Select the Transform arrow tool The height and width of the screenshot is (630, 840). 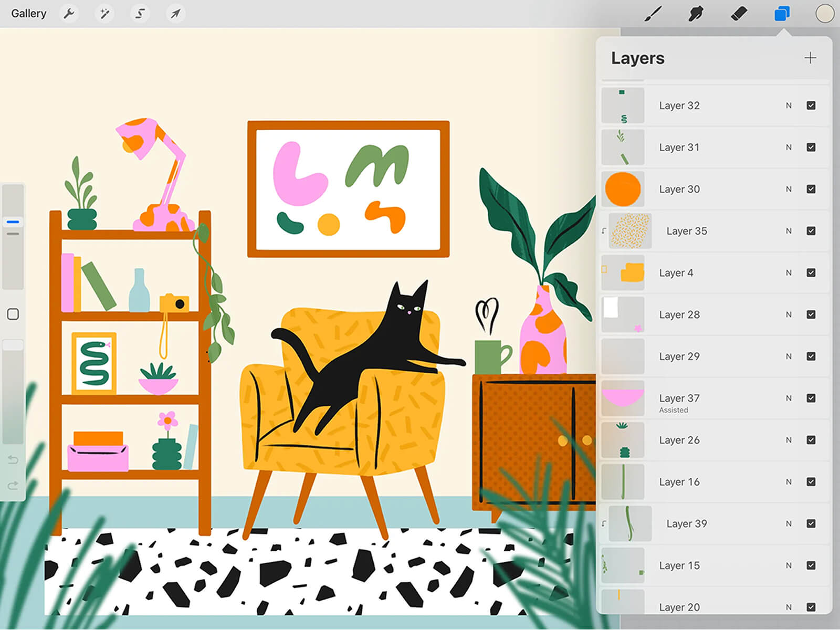pyautogui.click(x=175, y=14)
